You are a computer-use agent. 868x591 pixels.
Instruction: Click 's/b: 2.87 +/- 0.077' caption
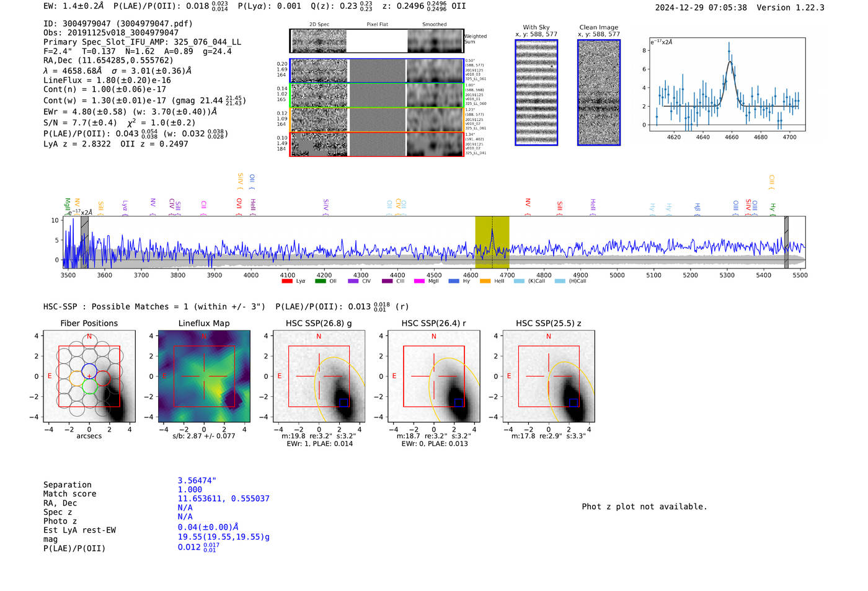(204, 436)
